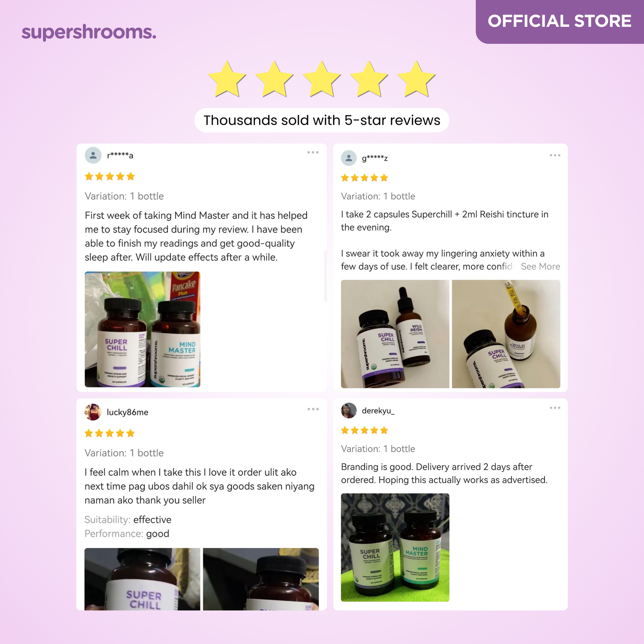This screenshot has height=644, width=644.
Task: Expand g*****z's review with See More
Action: [540, 266]
